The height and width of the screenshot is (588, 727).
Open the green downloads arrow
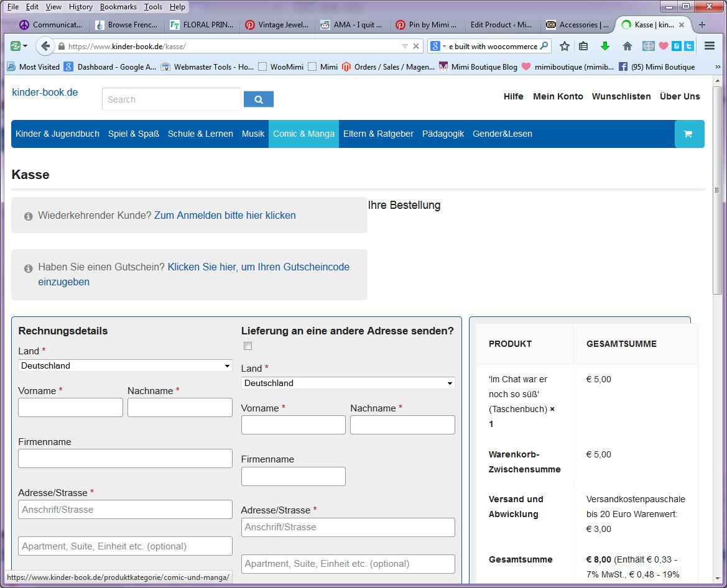604,46
